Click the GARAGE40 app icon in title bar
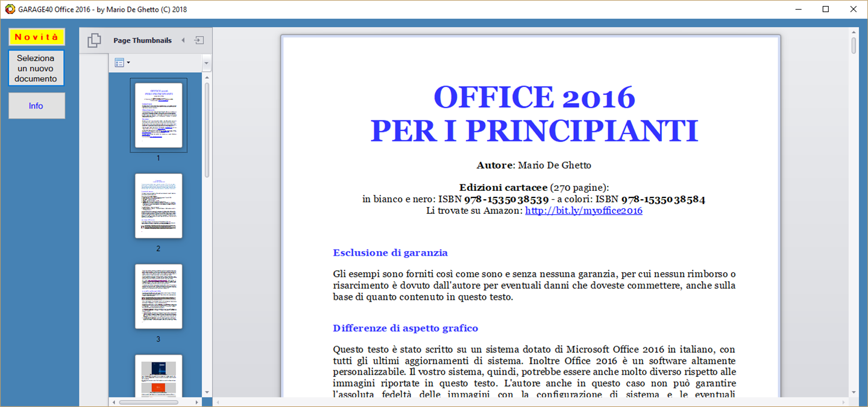 click(x=10, y=9)
